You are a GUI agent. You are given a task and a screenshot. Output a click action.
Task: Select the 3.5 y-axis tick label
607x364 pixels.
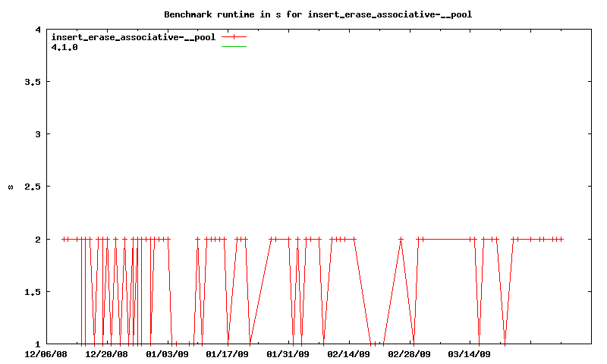pyautogui.click(x=32, y=82)
